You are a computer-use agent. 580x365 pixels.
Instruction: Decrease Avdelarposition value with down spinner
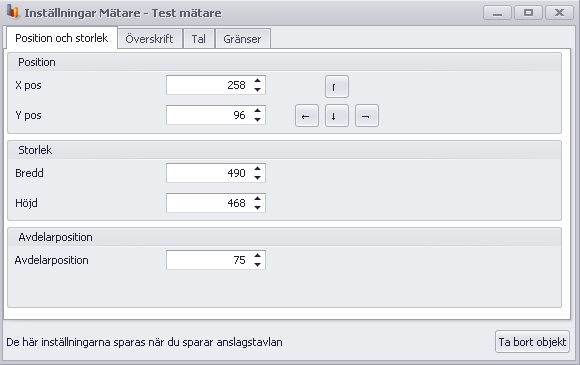(x=257, y=264)
